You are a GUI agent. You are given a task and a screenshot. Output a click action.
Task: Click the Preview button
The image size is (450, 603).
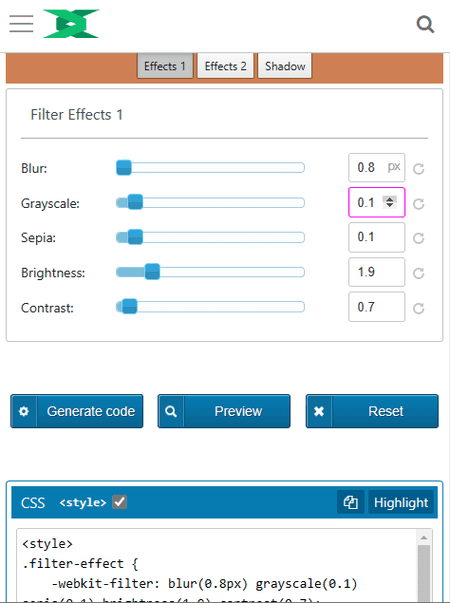point(224,411)
